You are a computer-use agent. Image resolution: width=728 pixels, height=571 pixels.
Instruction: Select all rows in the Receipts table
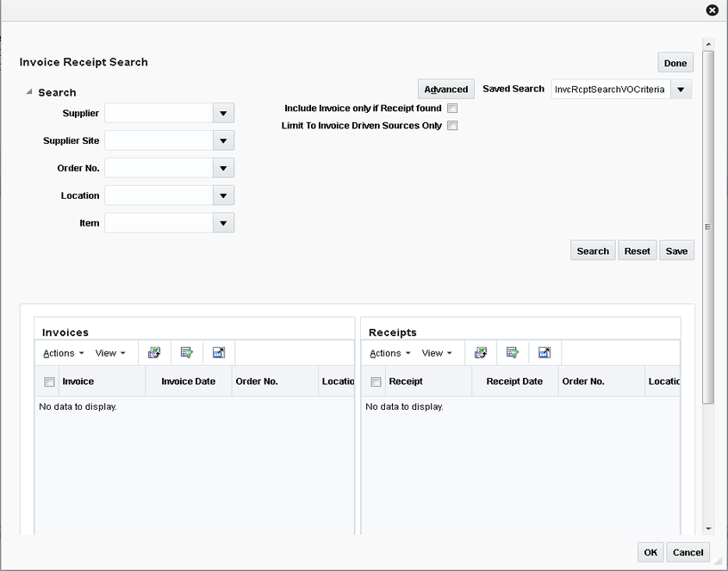(376, 381)
